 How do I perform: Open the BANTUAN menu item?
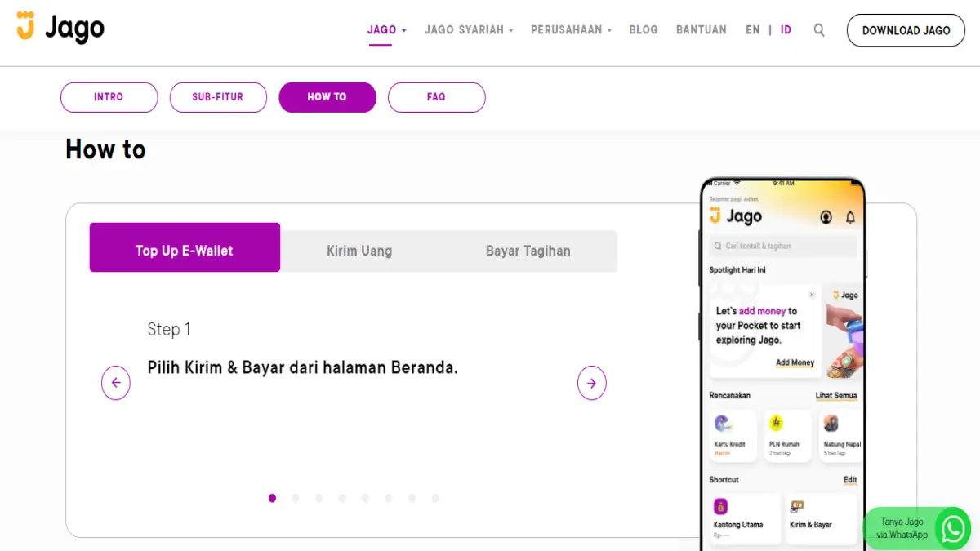(702, 30)
